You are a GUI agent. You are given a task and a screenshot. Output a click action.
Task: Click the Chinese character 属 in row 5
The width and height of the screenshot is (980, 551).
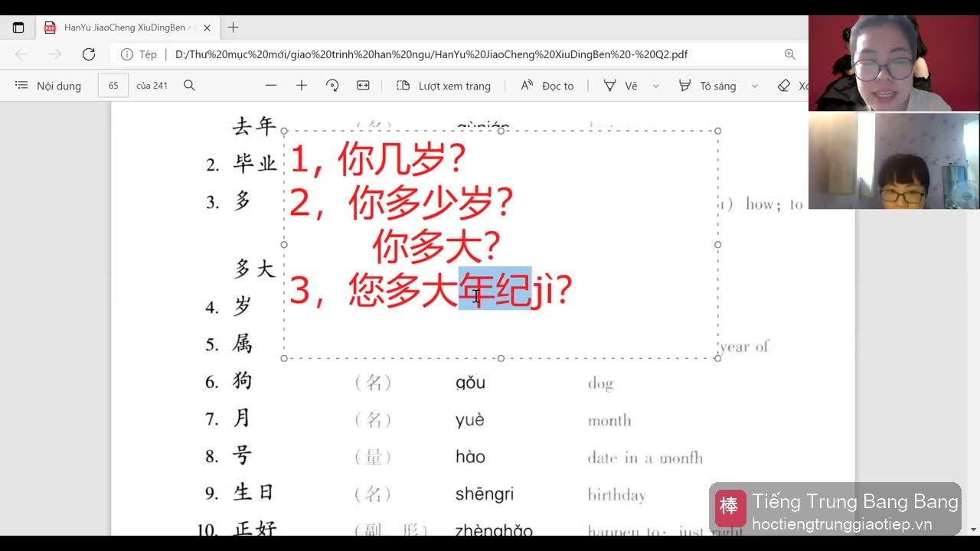pyautogui.click(x=243, y=344)
